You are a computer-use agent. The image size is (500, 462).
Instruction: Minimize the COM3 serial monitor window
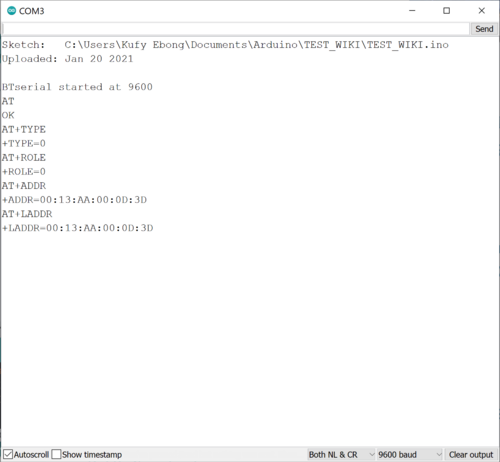(412, 11)
